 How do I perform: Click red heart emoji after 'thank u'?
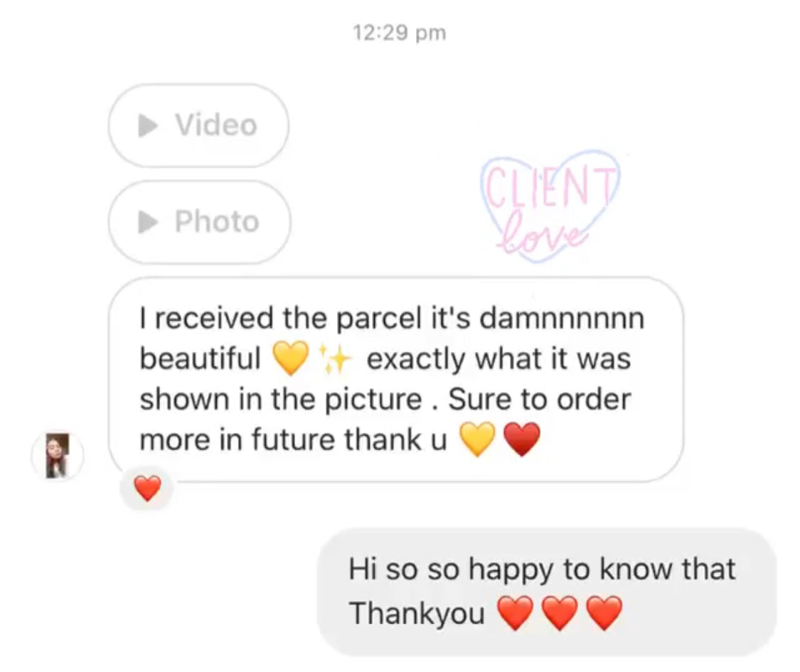521,439
